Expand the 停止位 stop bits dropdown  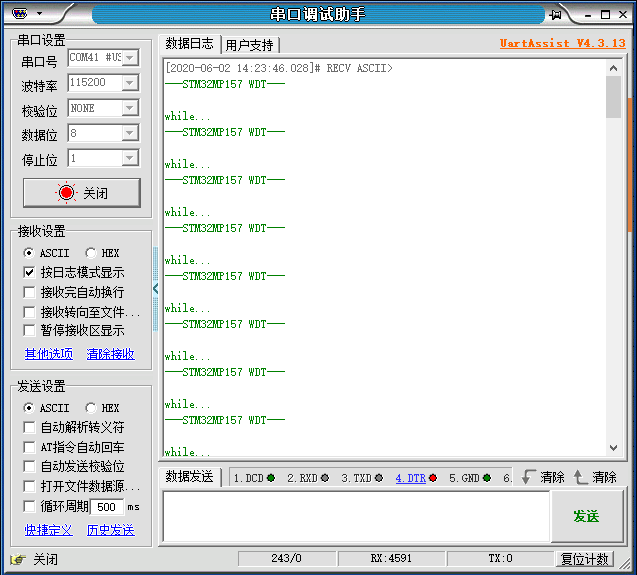point(130,158)
